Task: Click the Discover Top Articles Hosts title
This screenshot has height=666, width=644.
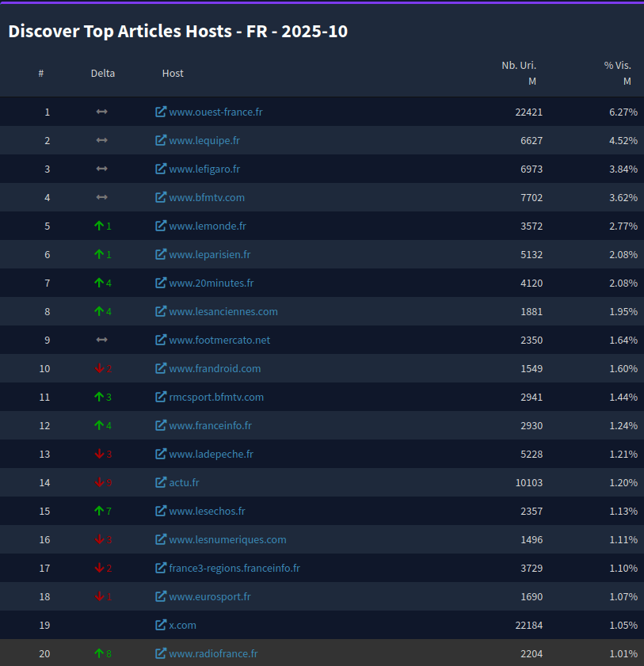Action: (x=178, y=31)
